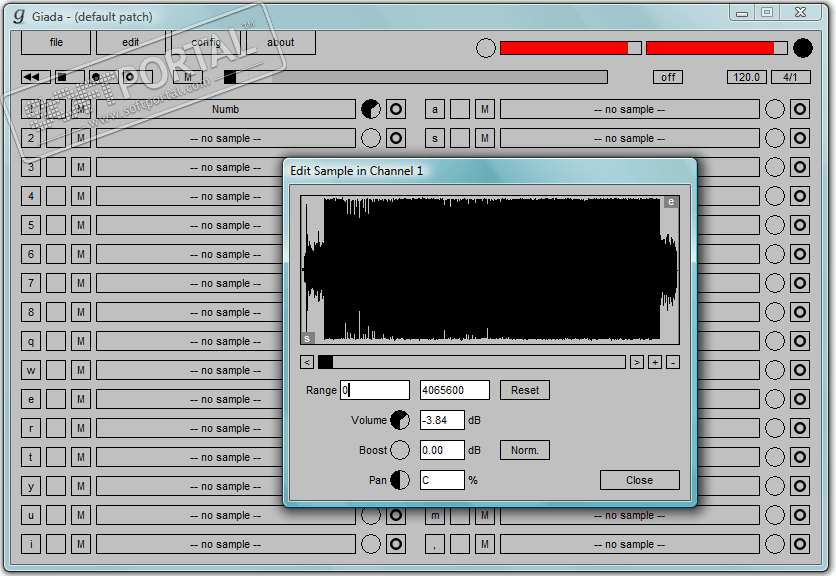
Task: Click channel a volume knob
Action: [x=775, y=109]
